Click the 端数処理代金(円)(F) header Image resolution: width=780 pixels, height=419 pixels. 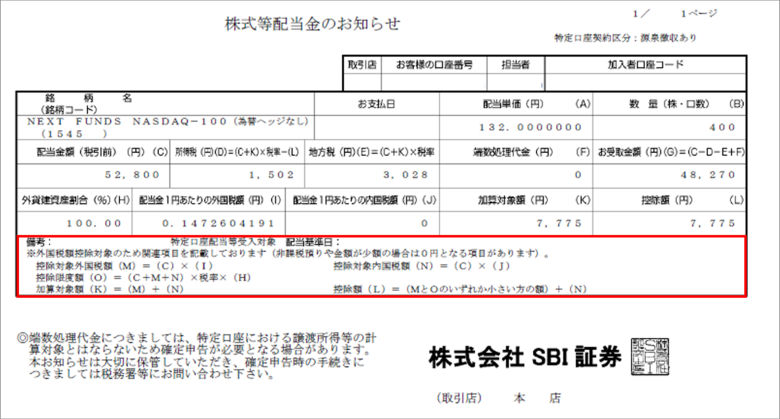pos(516,152)
